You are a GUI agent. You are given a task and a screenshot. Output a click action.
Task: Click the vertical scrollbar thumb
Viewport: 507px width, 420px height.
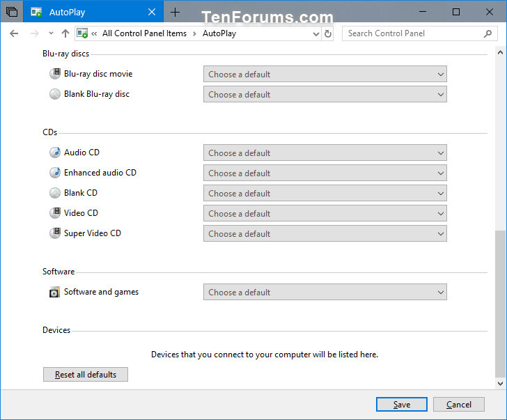pos(500,304)
